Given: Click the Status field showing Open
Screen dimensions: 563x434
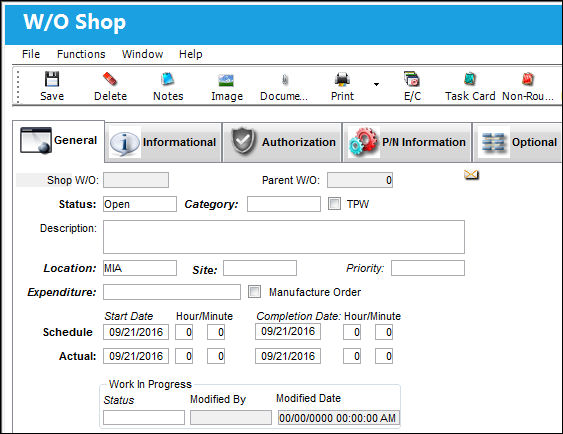Looking at the screenshot, I should 140,204.
